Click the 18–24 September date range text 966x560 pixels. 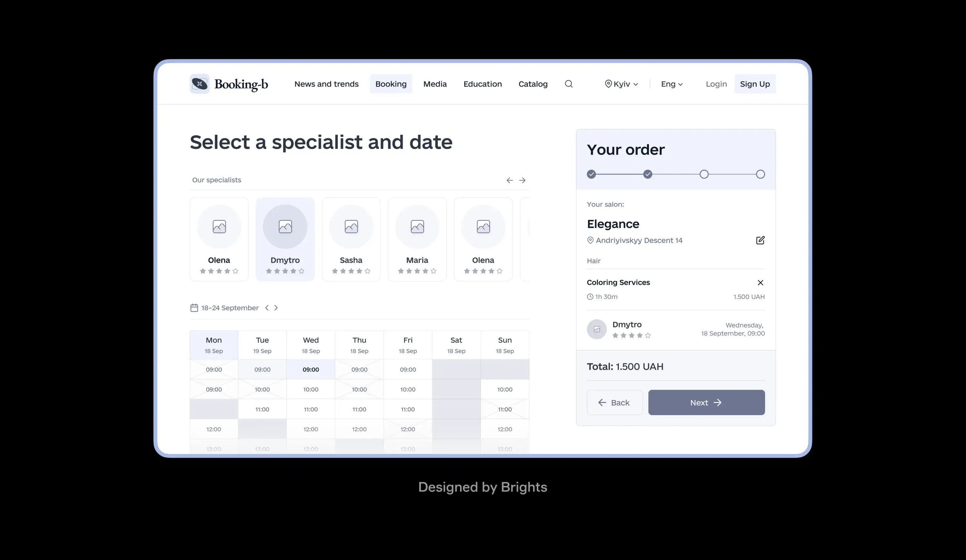[x=230, y=308]
